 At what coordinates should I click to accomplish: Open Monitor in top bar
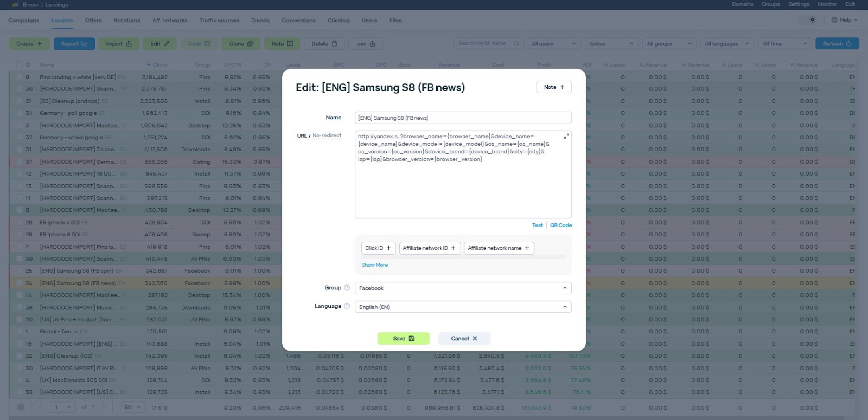tap(827, 4)
